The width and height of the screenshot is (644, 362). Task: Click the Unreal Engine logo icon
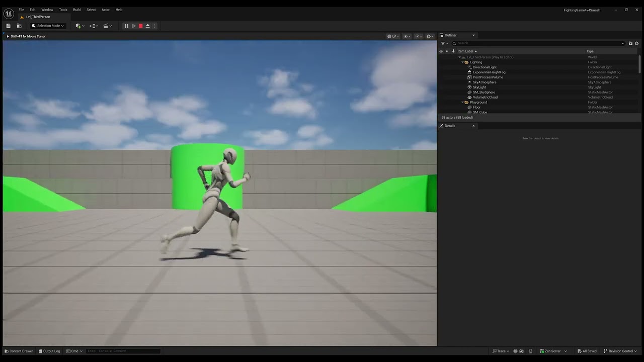[9, 14]
